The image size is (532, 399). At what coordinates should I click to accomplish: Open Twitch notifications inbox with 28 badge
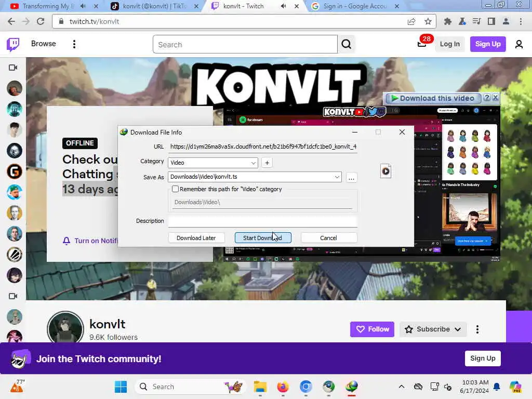422,44
